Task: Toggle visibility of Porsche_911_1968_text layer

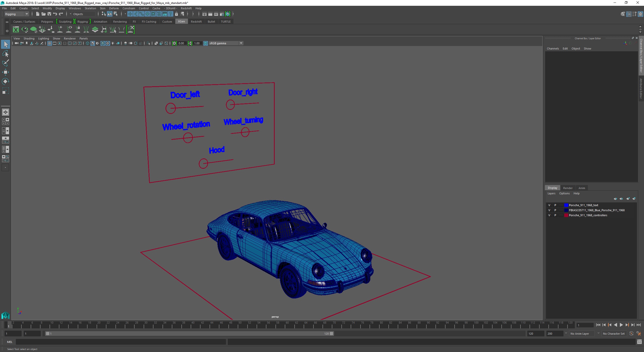Action: coord(549,205)
